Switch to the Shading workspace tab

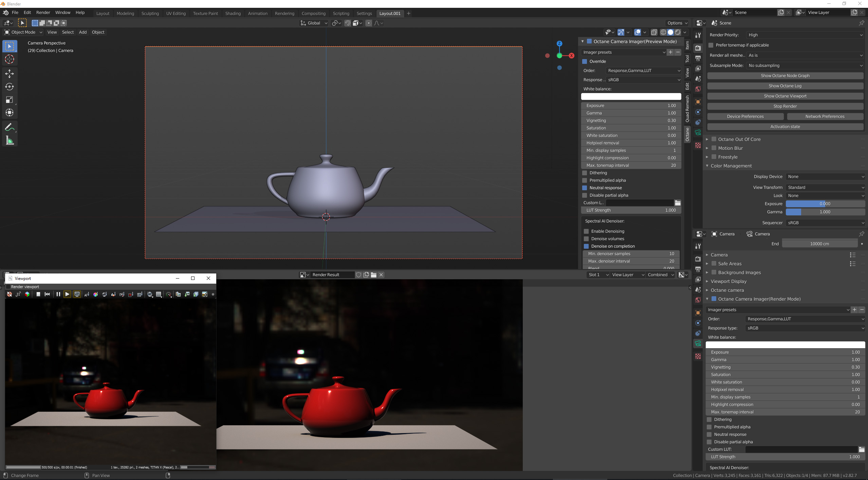pyautogui.click(x=233, y=13)
